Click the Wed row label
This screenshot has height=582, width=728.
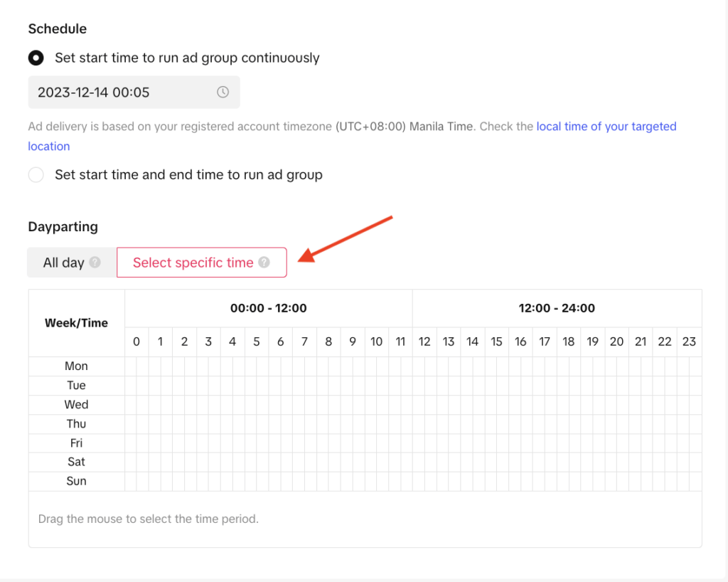coord(76,405)
